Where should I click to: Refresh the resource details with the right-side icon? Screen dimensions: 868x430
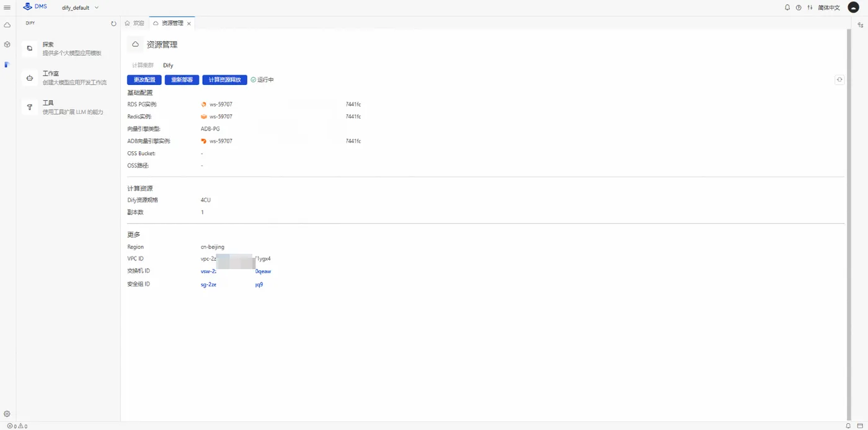coord(839,79)
